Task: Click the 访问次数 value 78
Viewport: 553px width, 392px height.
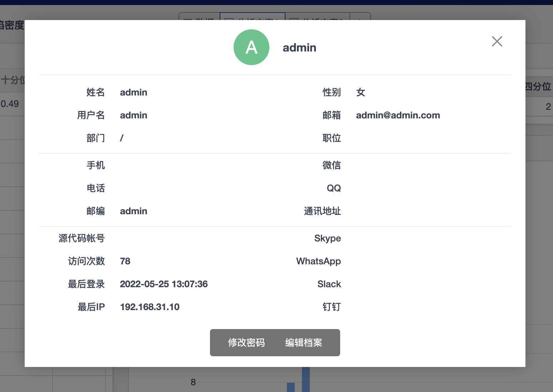Action: point(125,261)
